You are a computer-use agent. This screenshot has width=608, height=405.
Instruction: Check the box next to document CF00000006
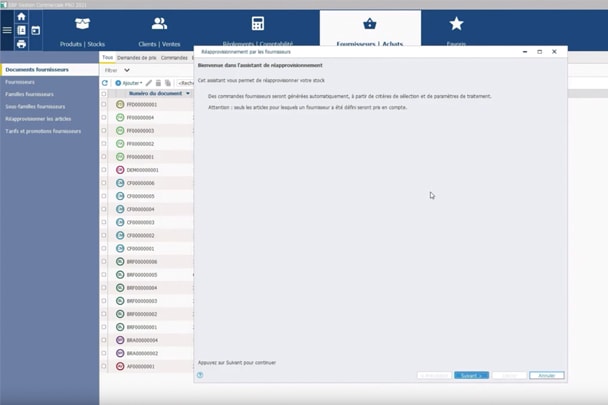(105, 183)
